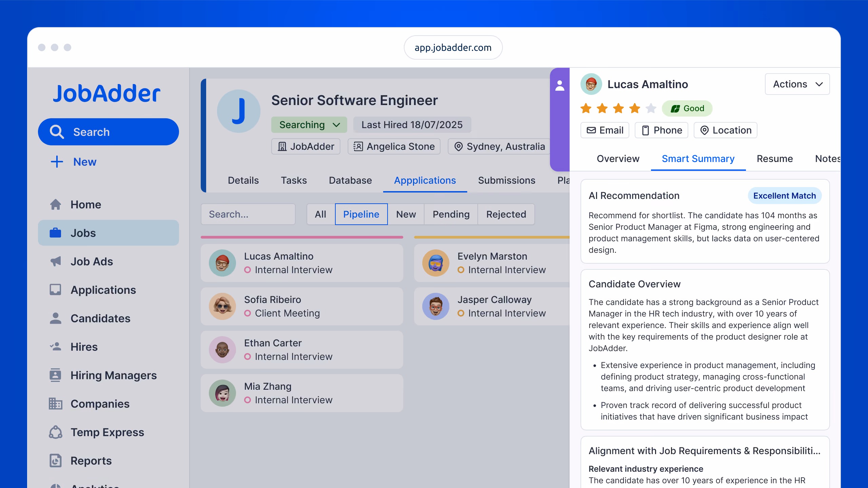Click the Location button
868x488 pixels.
[725, 130]
